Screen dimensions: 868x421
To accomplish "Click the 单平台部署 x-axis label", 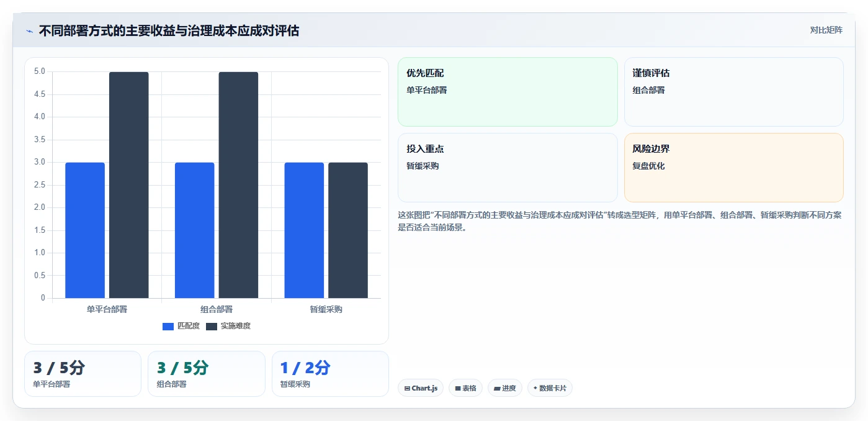I will [x=107, y=309].
